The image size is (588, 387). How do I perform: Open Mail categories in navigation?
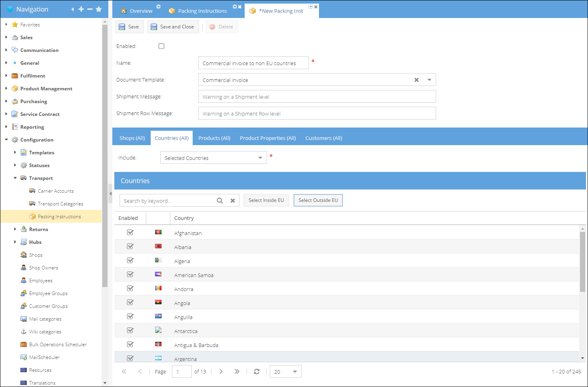click(41, 319)
